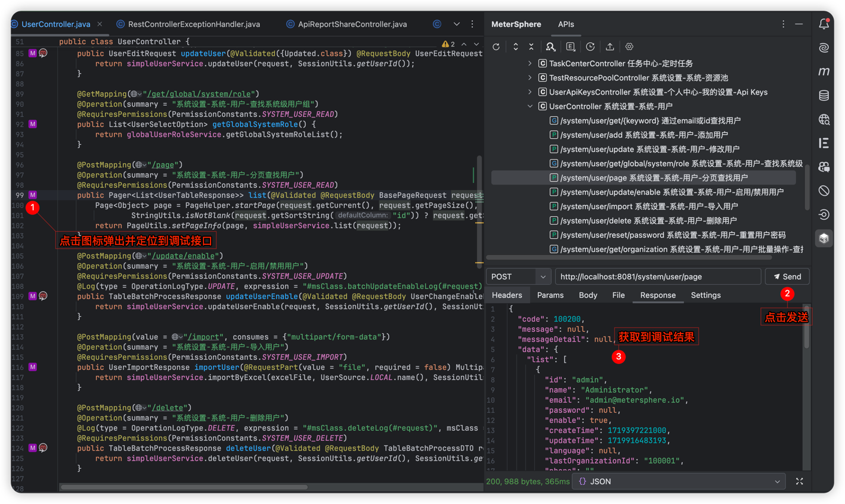Click the Send button
The height and width of the screenshot is (504, 845).
pos(787,276)
